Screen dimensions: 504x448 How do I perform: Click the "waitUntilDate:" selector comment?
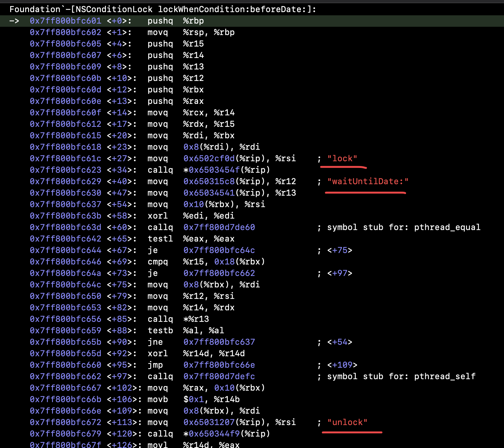click(x=367, y=182)
